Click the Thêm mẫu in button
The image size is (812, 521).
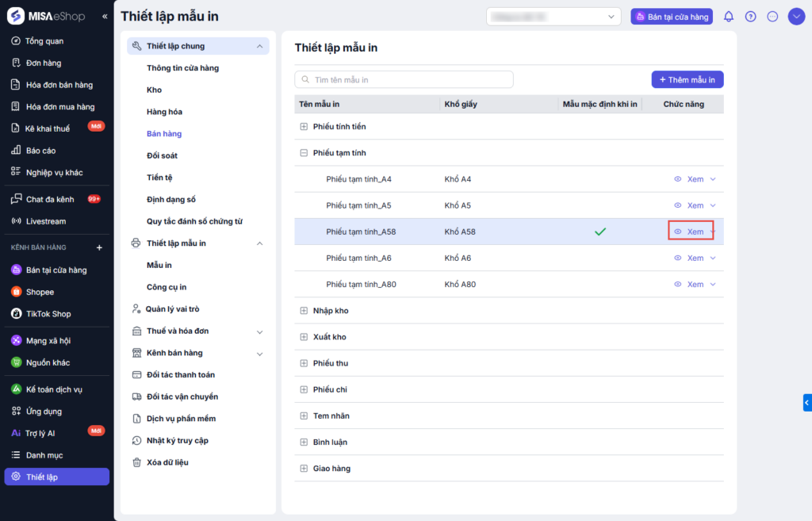tap(687, 79)
